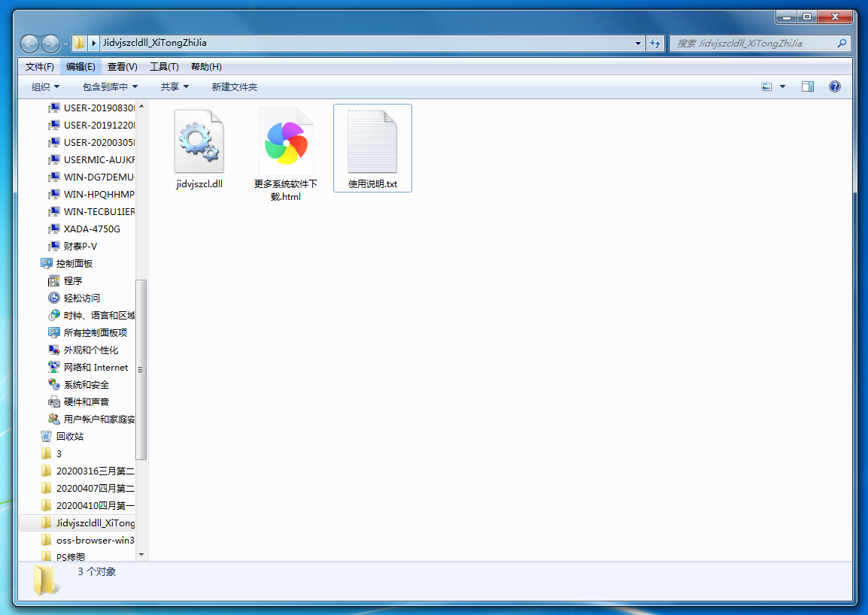The width and height of the screenshot is (868, 615).
Task: Select the 更多系统软件下载.html file icon
Action: pos(286,141)
